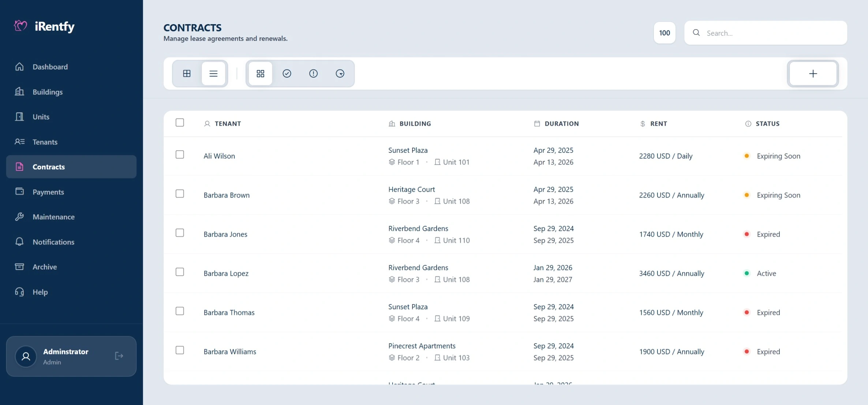Filter contracts by active checkmark icon
Screen dimensions: 868x405
coord(287,73)
